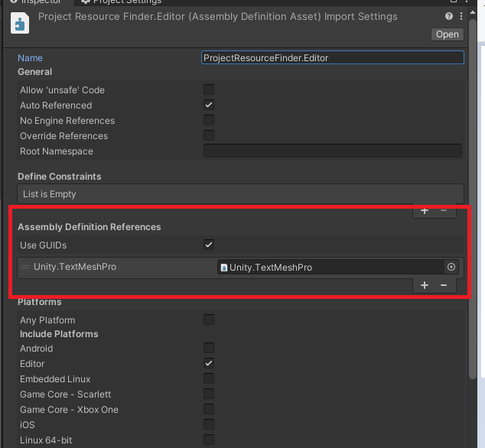Open the Inspector help icon
The height and width of the screenshot is (448, 485).
[449, 16]
